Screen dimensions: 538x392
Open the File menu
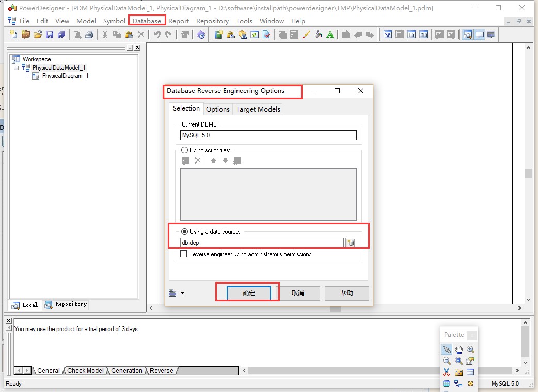click(x=24, y=21)
